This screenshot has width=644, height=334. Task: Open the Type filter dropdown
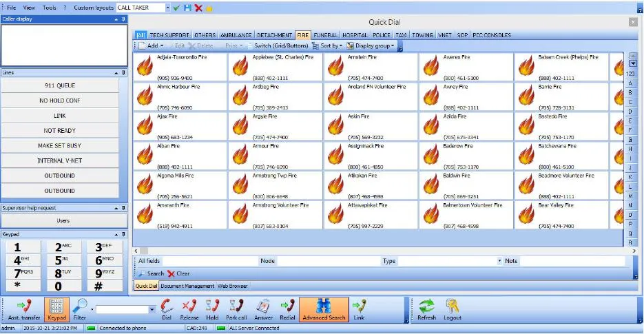pyautogui.click(x=499, y=261)
